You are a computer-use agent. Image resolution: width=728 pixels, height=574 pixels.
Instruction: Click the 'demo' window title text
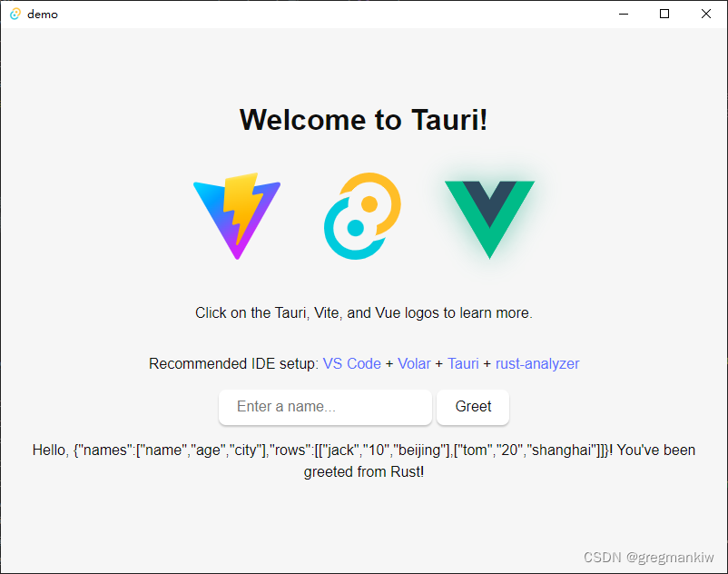43,15
